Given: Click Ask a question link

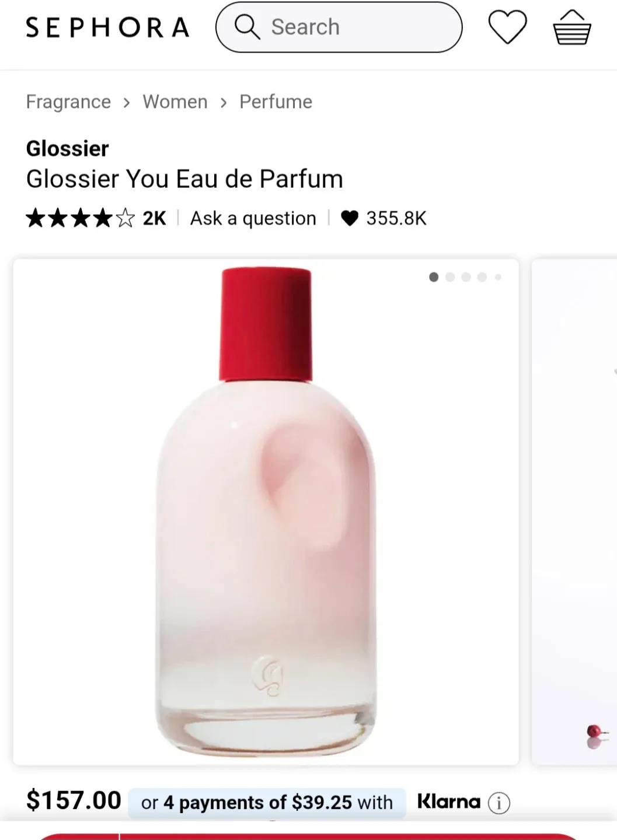Looking at the screenshot, I should point(253,218).
